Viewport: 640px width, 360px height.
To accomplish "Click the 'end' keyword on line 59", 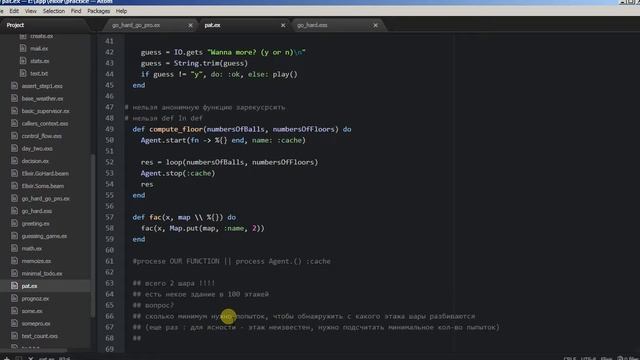I will click(139, 239).
